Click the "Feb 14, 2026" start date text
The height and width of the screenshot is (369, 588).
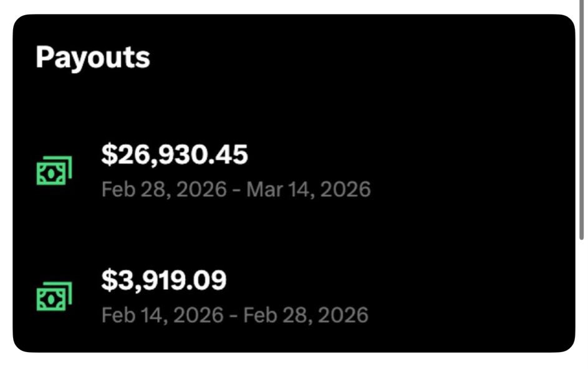pyautogui.click(x=162, y=314)
